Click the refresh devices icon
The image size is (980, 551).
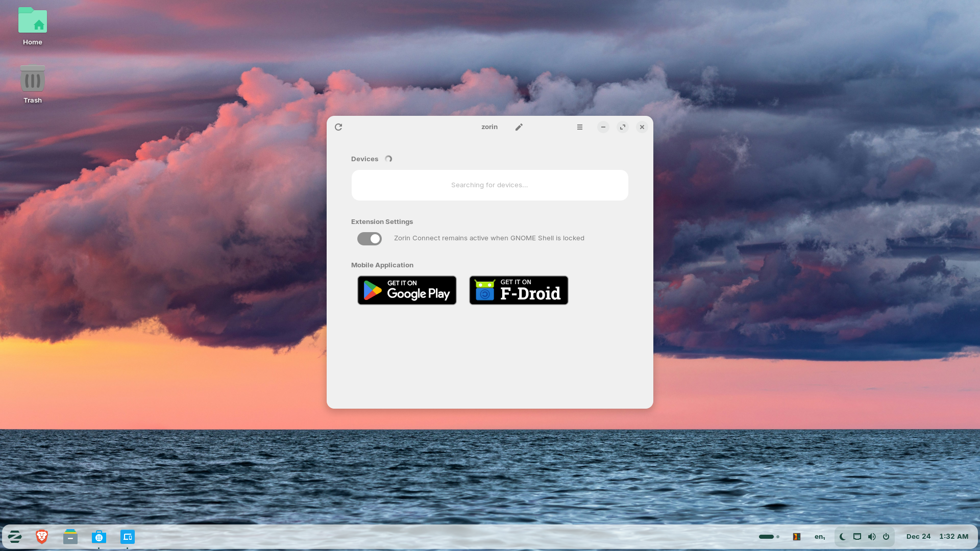[338, 127]
